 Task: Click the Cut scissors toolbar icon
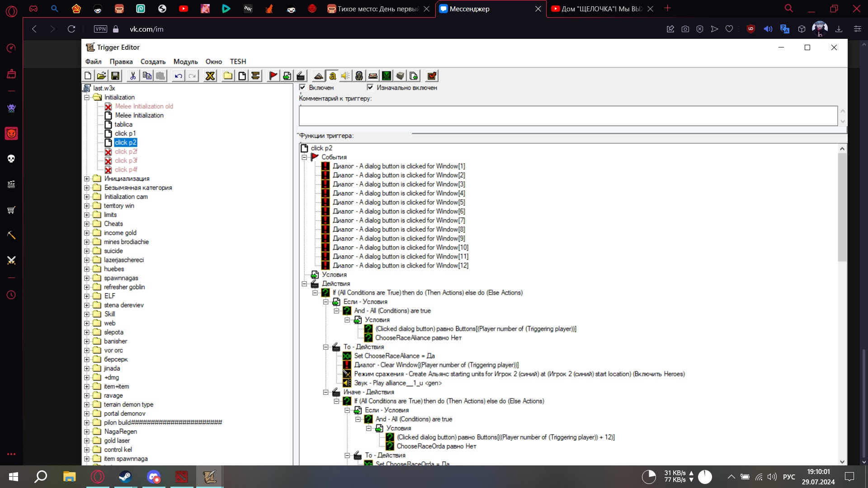tap(133, 76)
